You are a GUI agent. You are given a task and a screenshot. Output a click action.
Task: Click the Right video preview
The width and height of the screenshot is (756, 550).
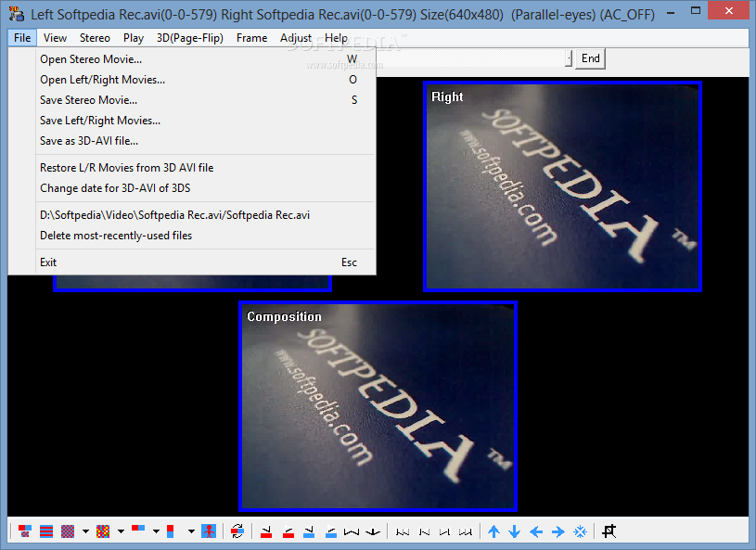(x=562, y=186)
